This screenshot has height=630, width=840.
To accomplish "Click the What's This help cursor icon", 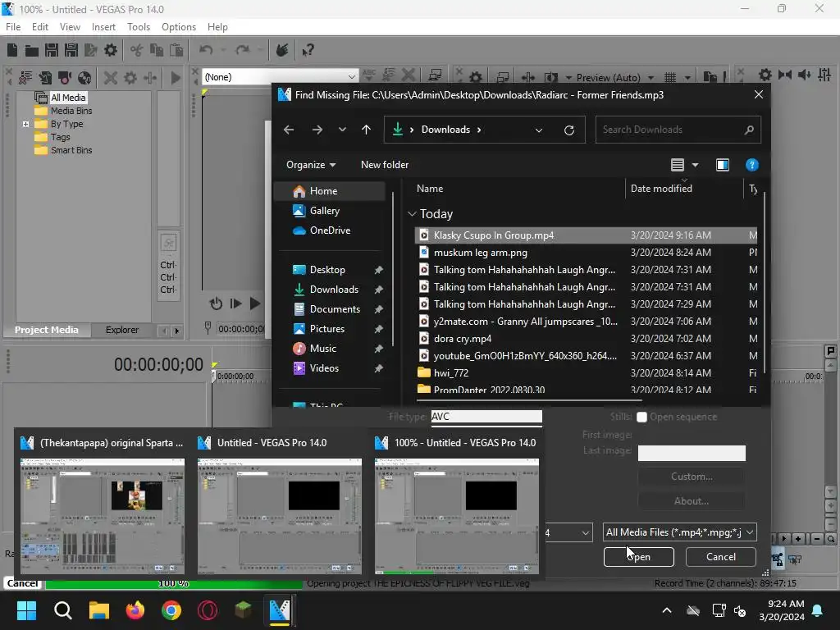I will coord(308,50).
